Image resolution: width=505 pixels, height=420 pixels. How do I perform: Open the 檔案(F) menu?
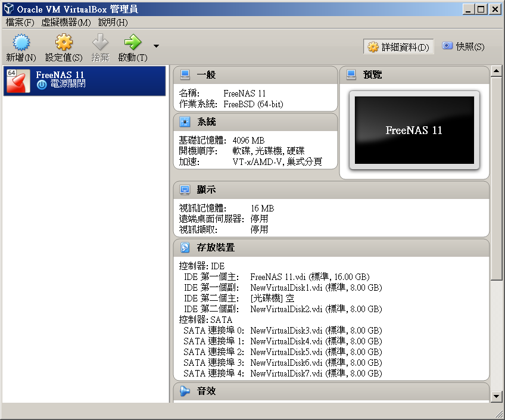point(20,22)
